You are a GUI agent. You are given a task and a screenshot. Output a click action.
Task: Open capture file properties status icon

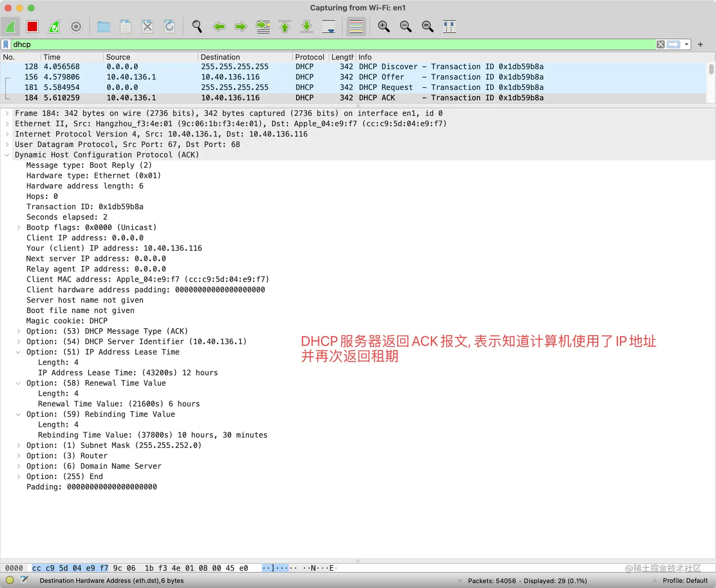coord(24,580)
